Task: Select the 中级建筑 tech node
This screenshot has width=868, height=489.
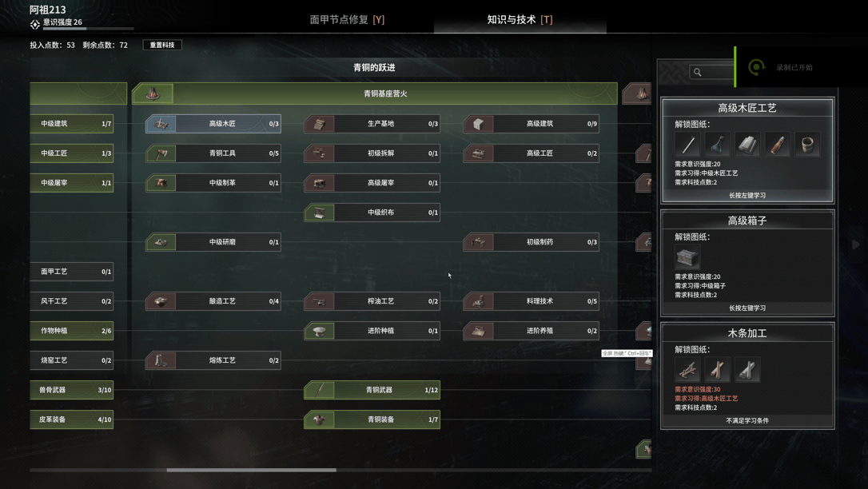Action: point(72,124)
